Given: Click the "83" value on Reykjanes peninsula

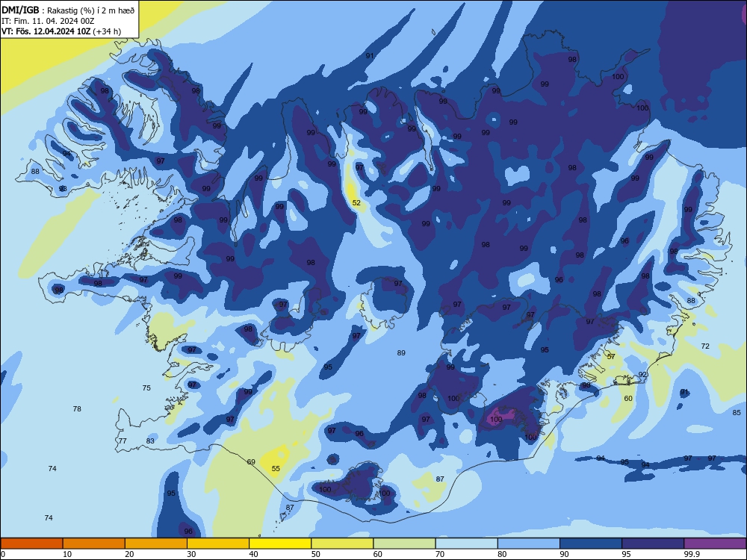Looking at the screenshot, I should pyautogui.click(x=150, y=441).
